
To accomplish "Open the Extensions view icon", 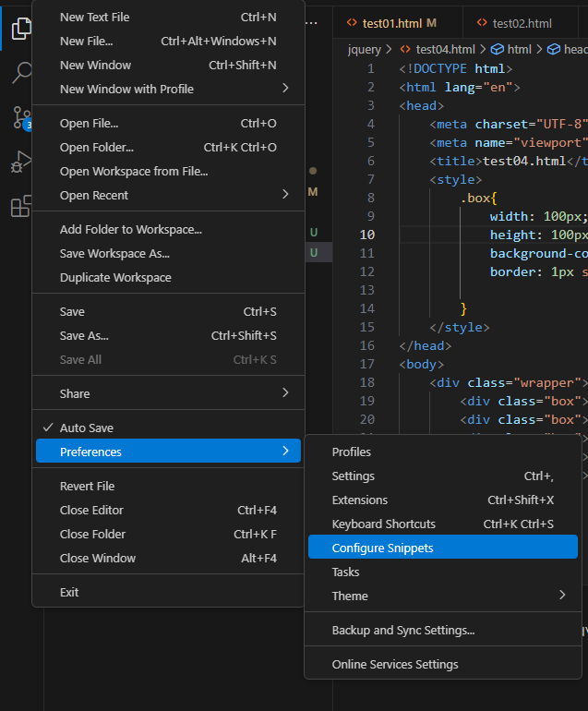I will point(20,207).
